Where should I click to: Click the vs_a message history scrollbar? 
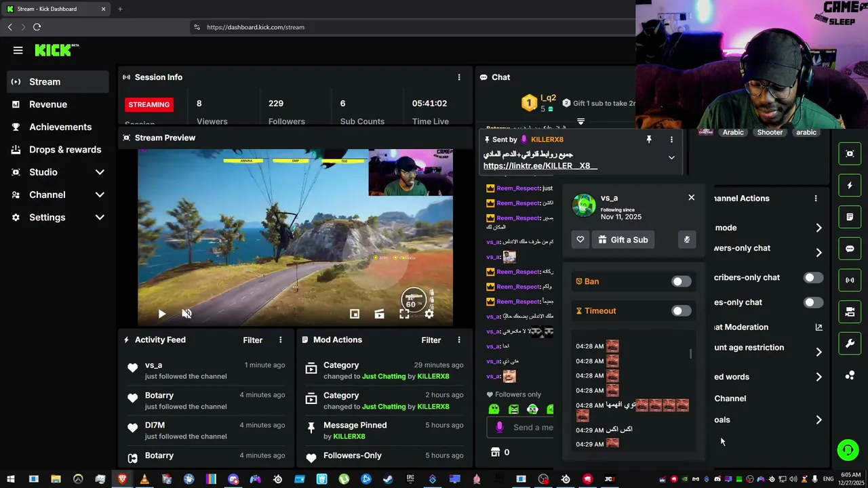[x=691, y=354]
